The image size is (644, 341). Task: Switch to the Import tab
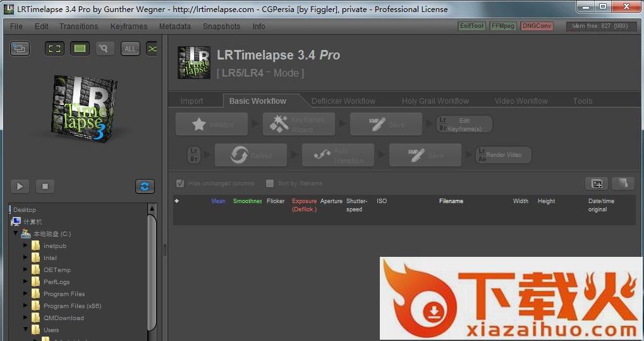[191, 101]
